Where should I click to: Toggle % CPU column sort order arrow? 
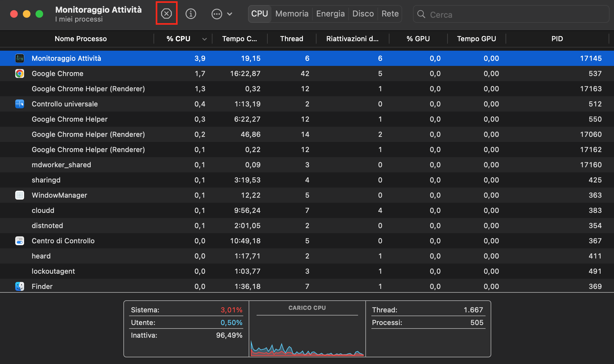[x=205, y=39]
